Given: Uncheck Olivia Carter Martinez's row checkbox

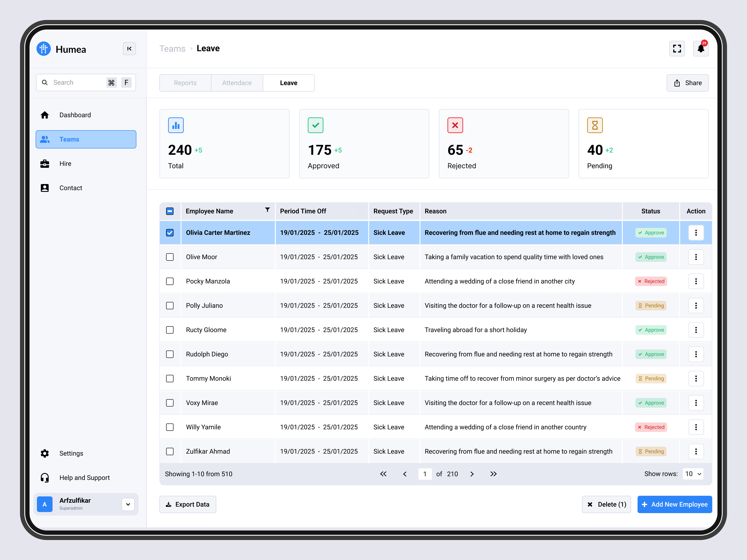Looking at the screenshot, I should [170, 233].
